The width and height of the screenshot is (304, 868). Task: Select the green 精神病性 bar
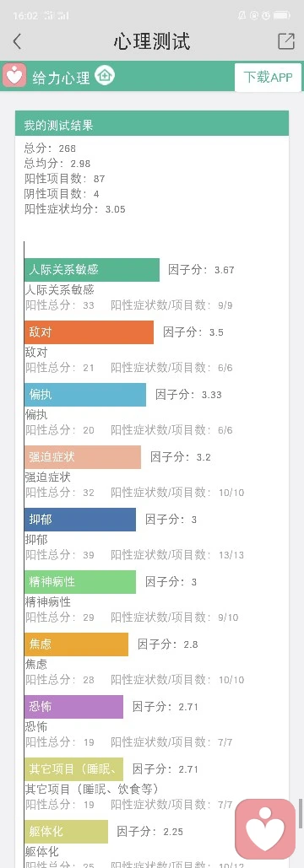(80, 582)
